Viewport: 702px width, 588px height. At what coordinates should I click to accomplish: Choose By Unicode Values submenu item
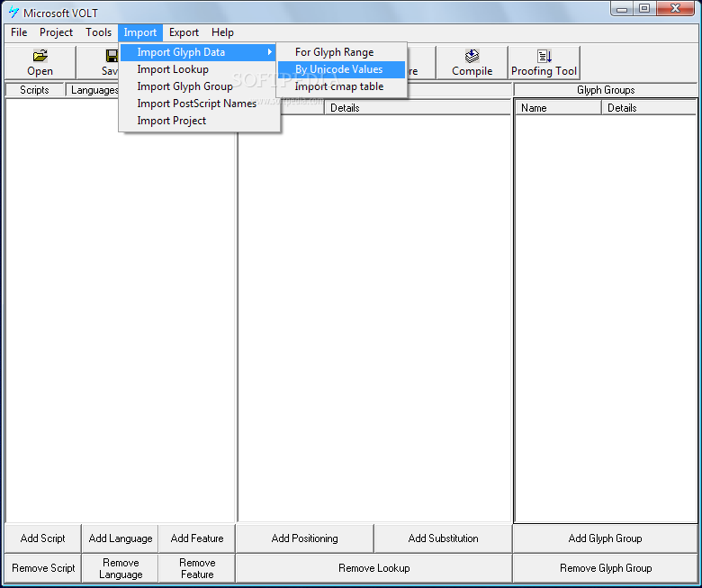(x=342, y=69)
